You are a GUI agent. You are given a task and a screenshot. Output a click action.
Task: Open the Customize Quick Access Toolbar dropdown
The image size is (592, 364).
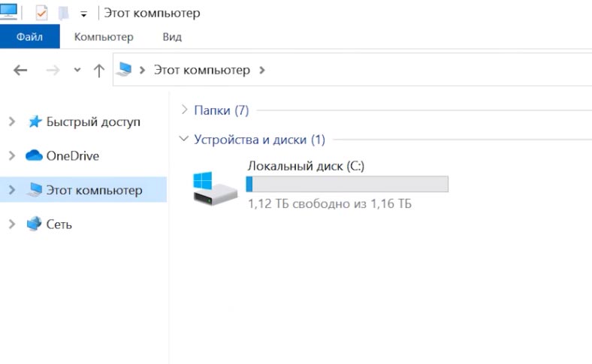coord(83,14)
